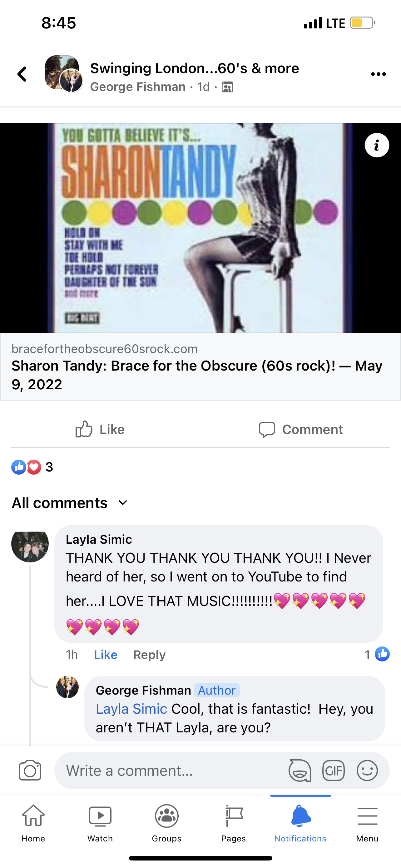This screenshot has height=868, width=401.
Task: Open the camera icon to attach a photo
Action: (30, 770)
